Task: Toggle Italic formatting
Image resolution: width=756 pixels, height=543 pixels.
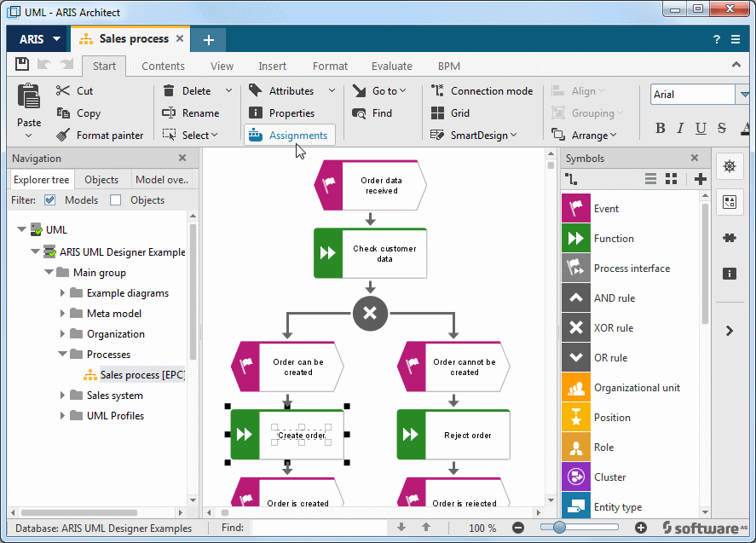Action: click(x=680, y=128)
